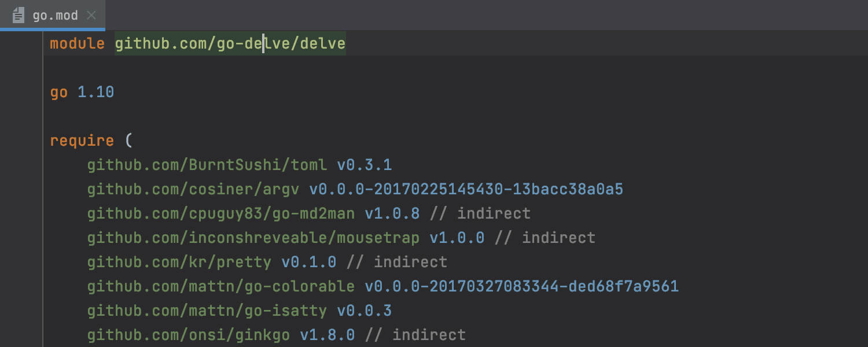
Task: Click github.com/onsi/ginkgo dependency
Action: 189,335
